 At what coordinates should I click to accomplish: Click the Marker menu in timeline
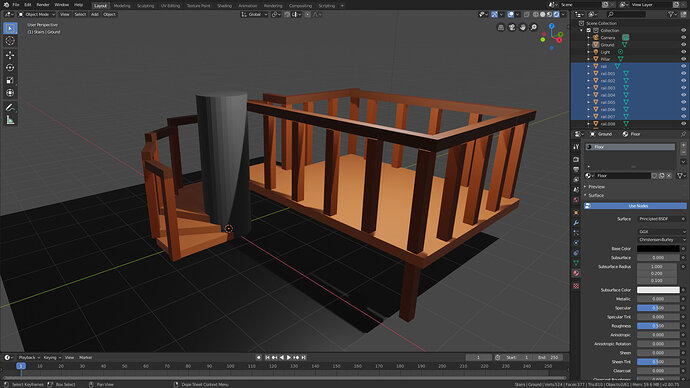click(85, 358)
